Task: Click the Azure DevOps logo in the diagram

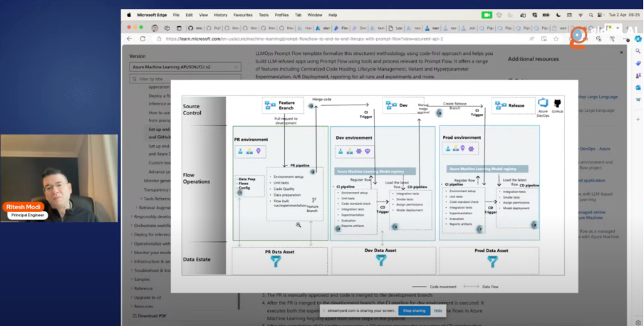Action: point(543,104)
